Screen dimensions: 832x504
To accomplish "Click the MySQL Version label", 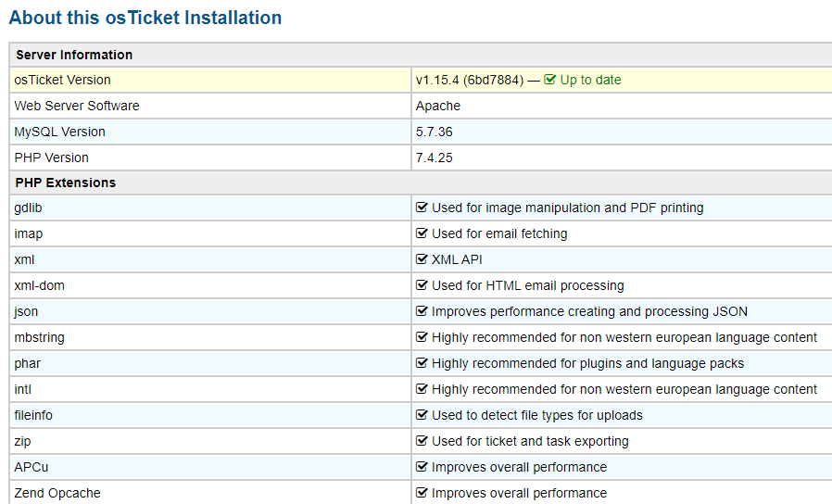I will pyautogui.click(x=59, y=132).
